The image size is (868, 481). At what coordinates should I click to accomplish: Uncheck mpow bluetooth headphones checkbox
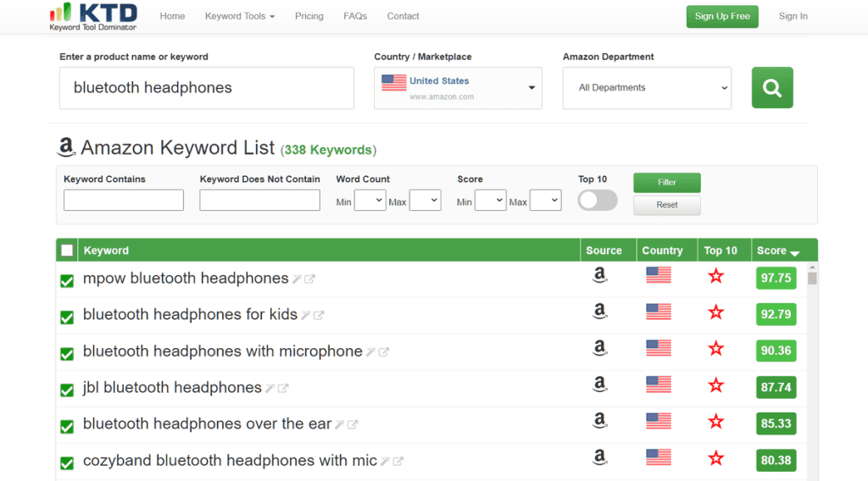tap(67, 281)
